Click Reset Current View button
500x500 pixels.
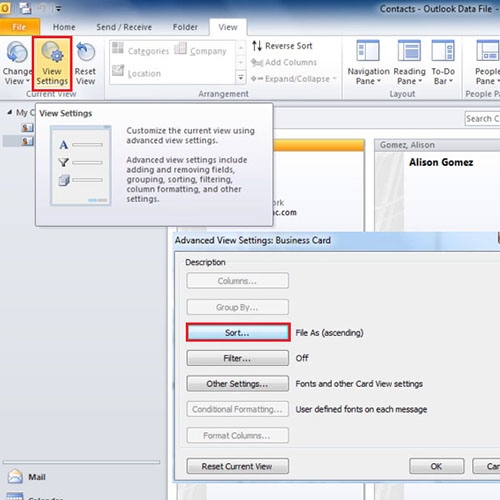[x=238, y=466]
